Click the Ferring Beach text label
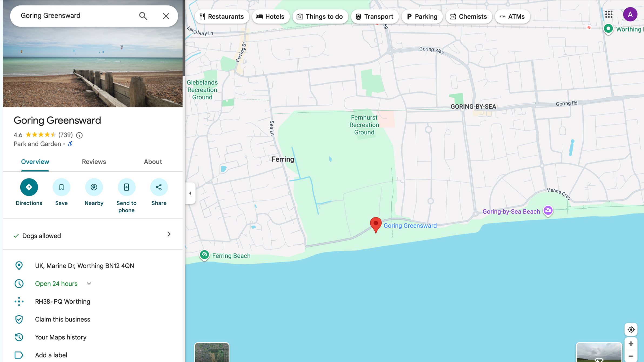This screenshot has height=362, width=644. pyautogui.click(x=231, y=256)
